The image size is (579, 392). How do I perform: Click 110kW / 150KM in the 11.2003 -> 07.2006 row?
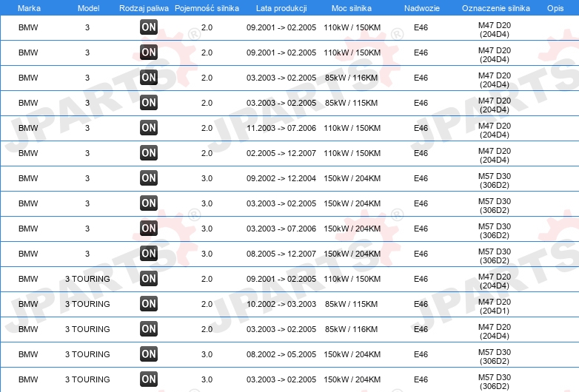coord(352,128)
